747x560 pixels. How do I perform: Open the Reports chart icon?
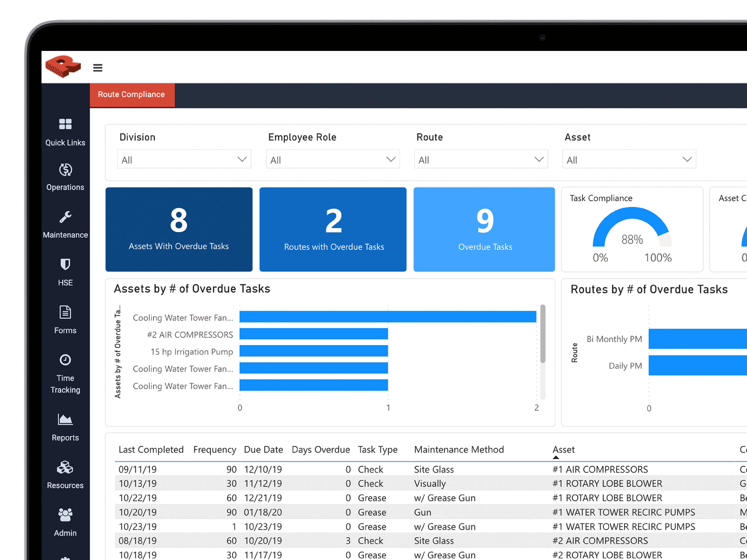pos(65,420)
